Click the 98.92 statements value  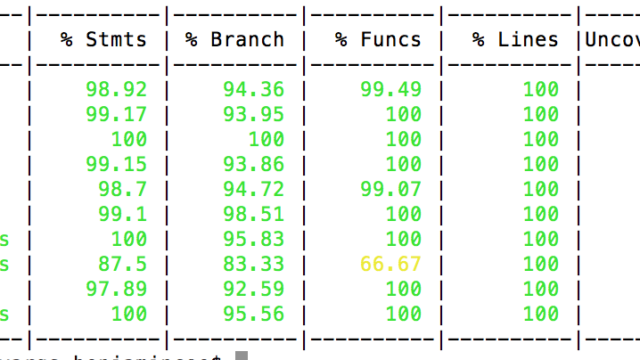point(116,89)
